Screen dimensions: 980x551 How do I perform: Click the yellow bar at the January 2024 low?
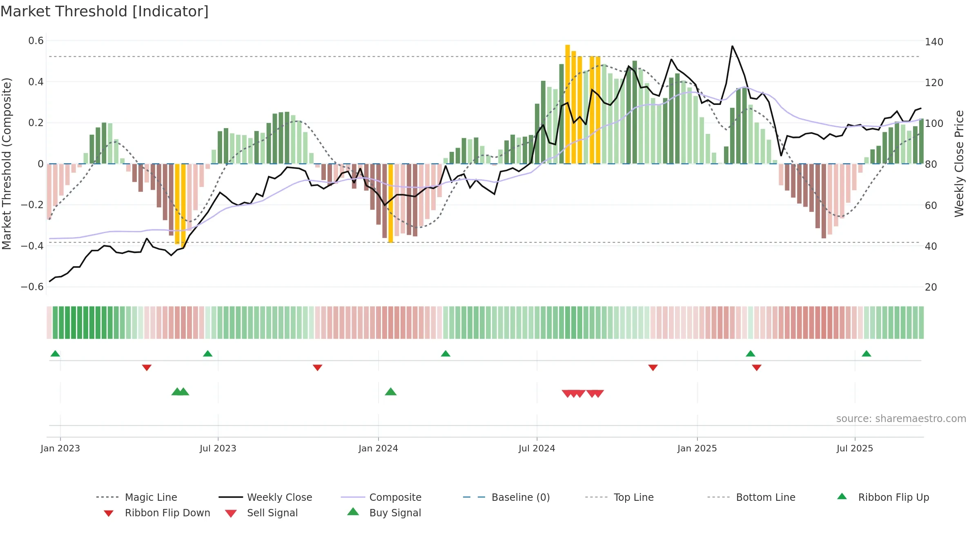(x=391, y=203)
